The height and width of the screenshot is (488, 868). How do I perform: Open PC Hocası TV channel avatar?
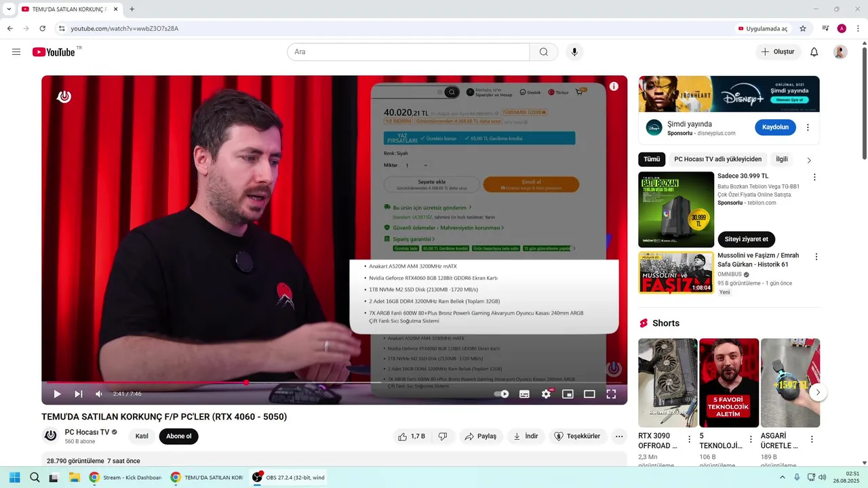[x=50, y=436]
